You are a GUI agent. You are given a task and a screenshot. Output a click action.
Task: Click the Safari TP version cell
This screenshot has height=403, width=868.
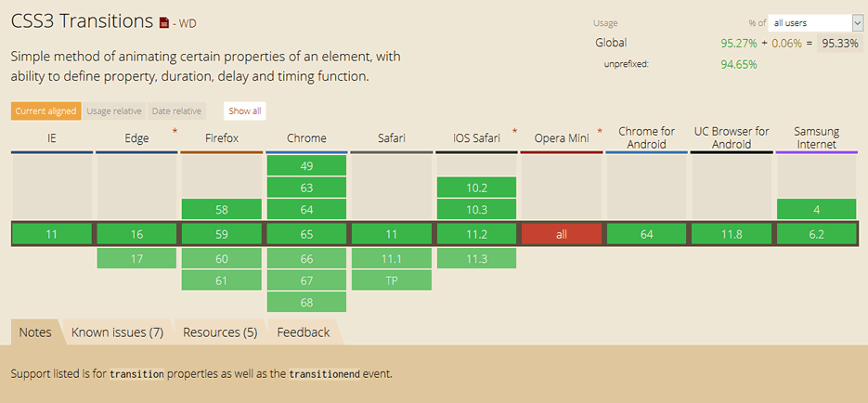(392, 279)
